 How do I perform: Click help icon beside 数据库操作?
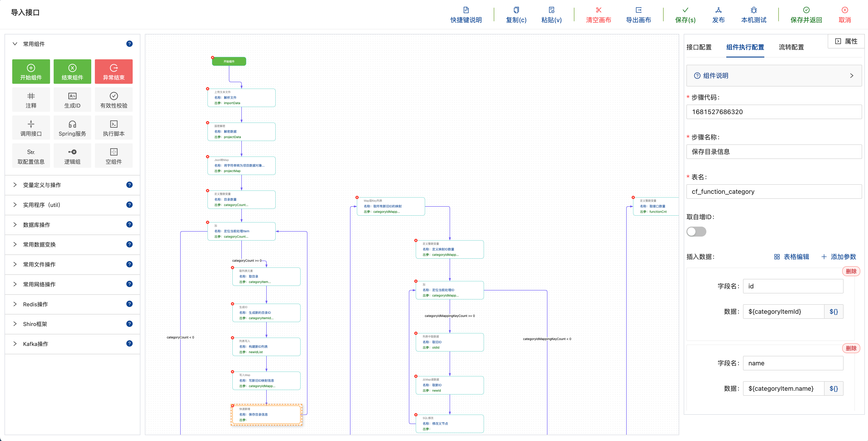(129, 224)
